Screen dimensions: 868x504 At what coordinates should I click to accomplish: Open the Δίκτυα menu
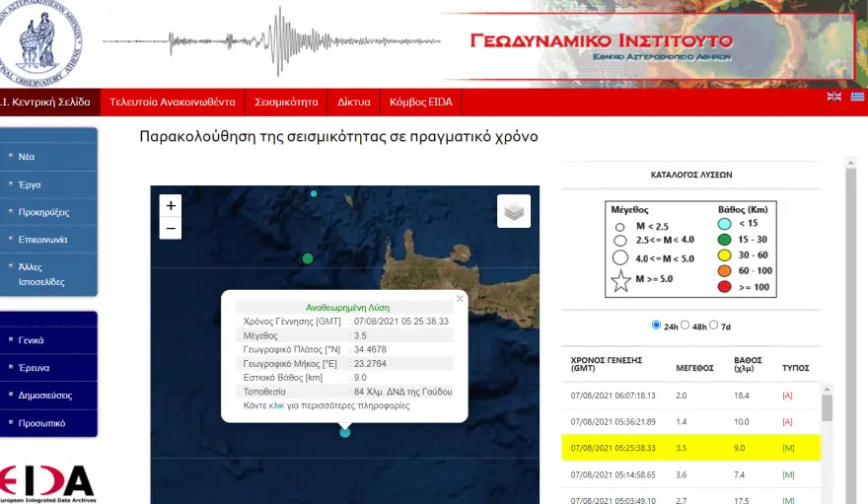coord(354,103)
